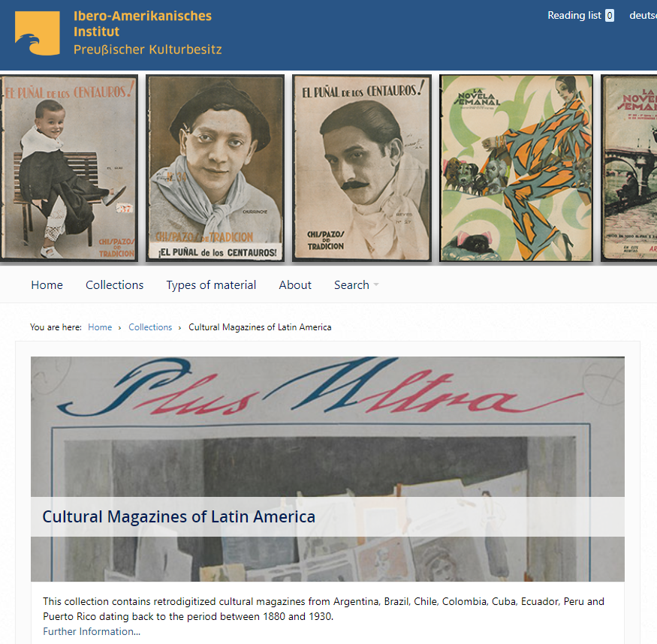The image size is (657, 644).
Task: Open the Reading list link
Action: tap(574, 16)
